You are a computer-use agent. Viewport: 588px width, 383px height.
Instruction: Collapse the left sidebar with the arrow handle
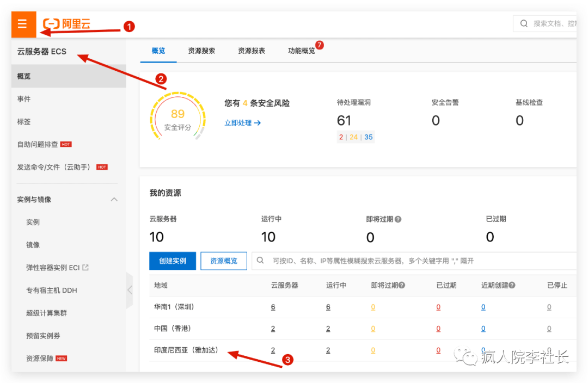click(130, 291)
